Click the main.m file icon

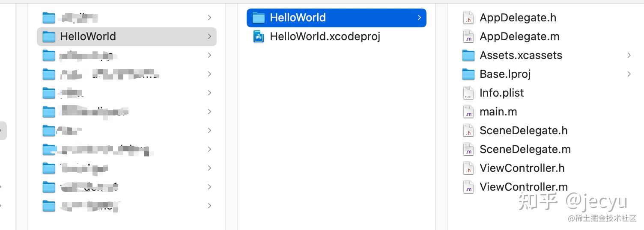[x=468, y=112]
